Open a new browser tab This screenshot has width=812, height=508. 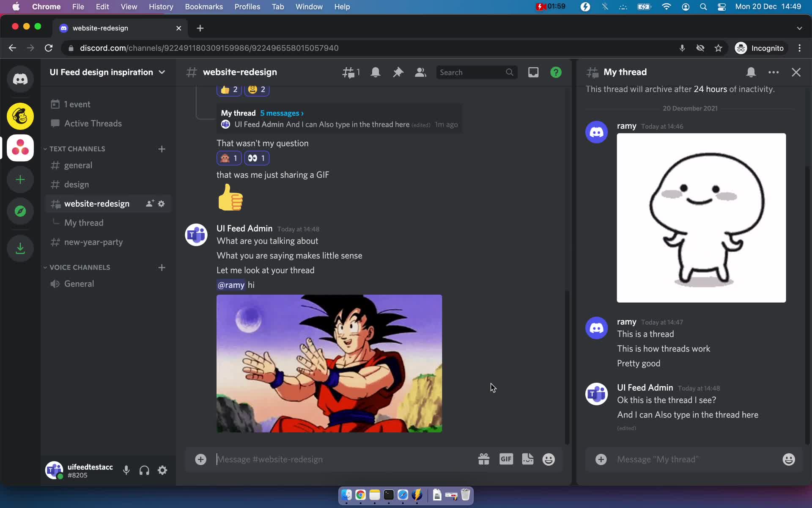pos(200,28)
